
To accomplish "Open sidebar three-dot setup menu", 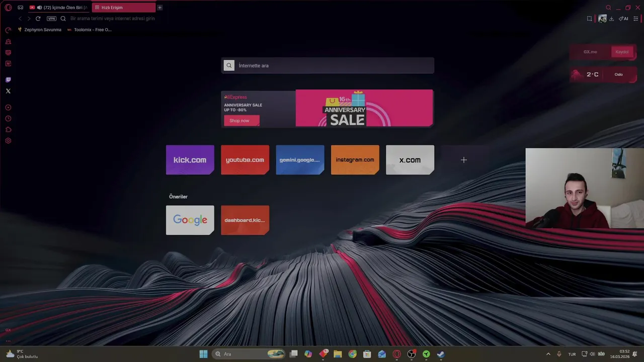I will pyautogui.click(x=8, y=341).
